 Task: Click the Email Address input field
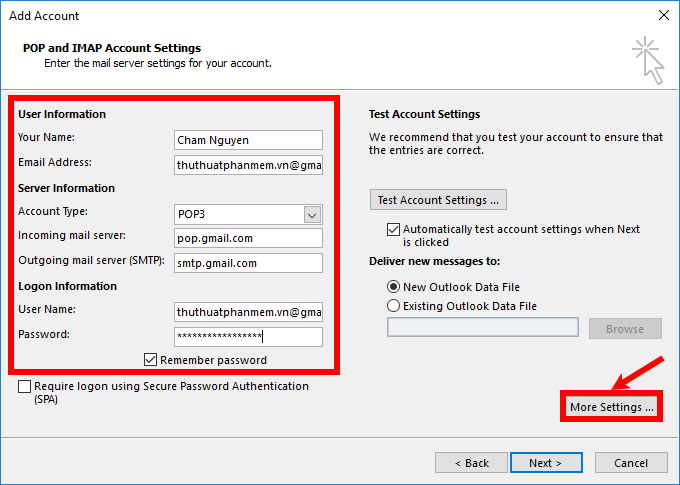(x=248, y=165)
